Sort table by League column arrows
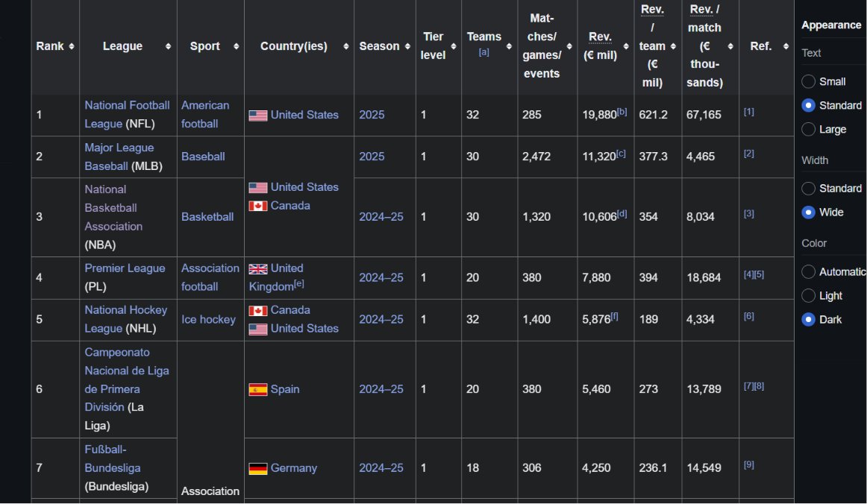This screenshot has width=867, height=504. (x=168, y=46)
